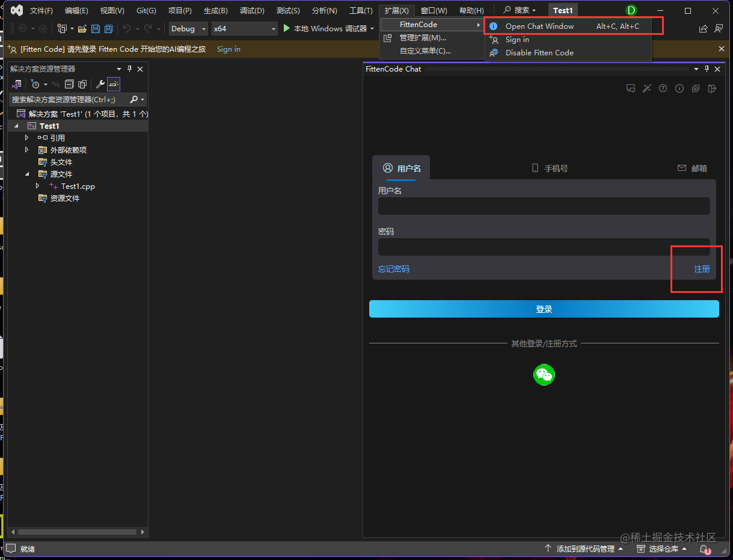
Task: Click the Undo arrow icon
Action: (x=126, y=28)
